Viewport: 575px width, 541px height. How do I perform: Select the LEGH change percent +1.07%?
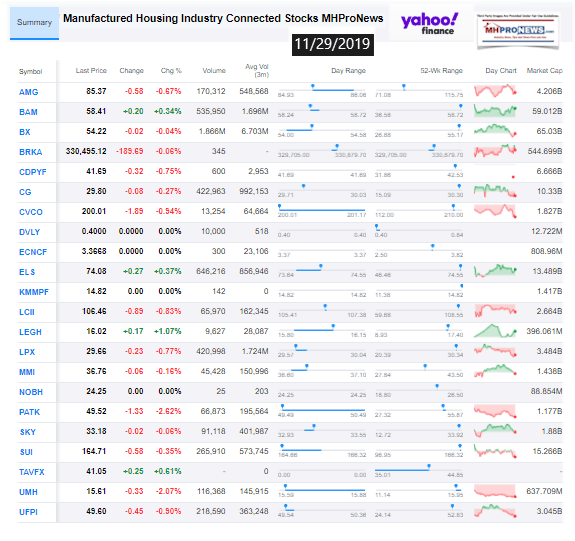(168, 331)
